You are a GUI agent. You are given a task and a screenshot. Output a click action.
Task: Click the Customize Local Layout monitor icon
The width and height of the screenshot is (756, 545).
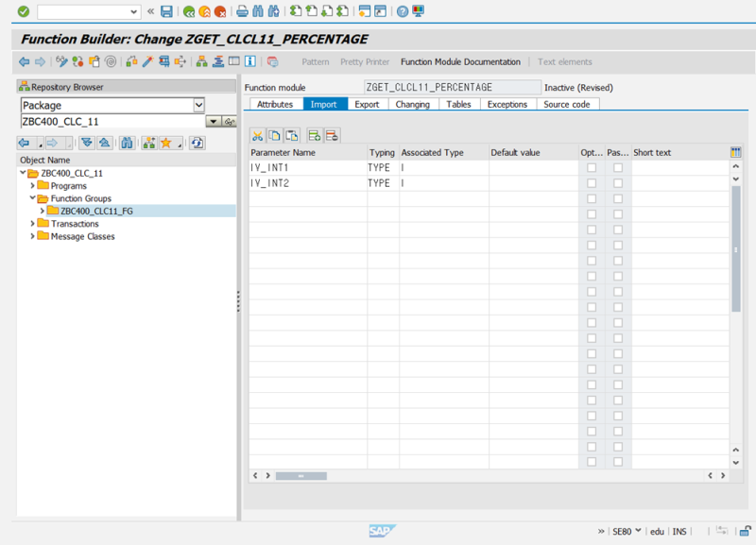pos(418,11)
